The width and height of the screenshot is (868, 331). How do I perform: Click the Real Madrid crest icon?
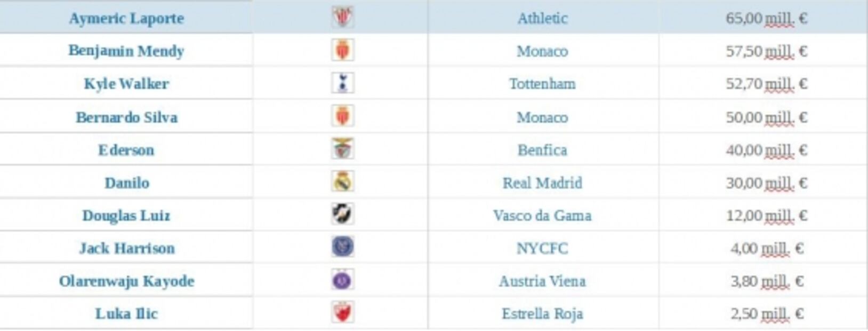(x=342, y=182)
